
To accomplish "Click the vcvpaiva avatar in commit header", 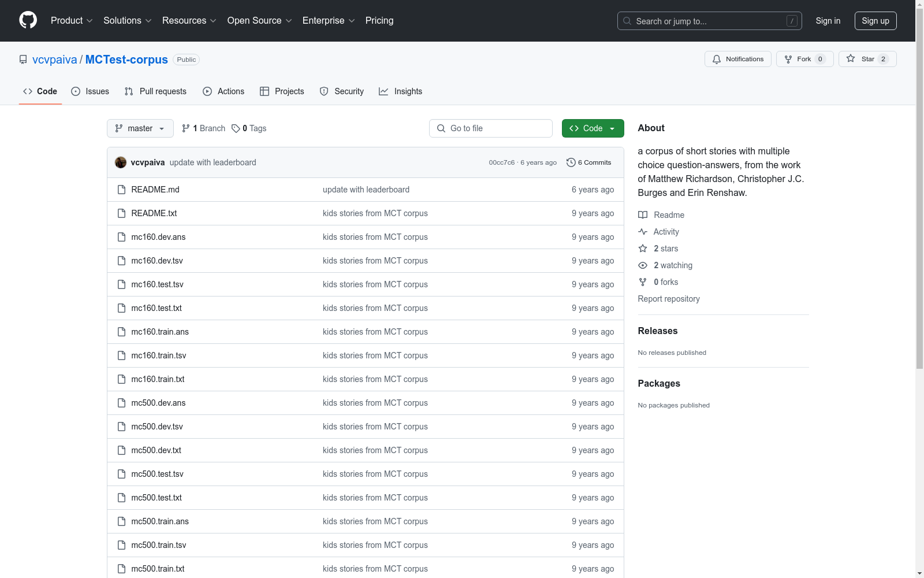I will (x=121, y=162).
